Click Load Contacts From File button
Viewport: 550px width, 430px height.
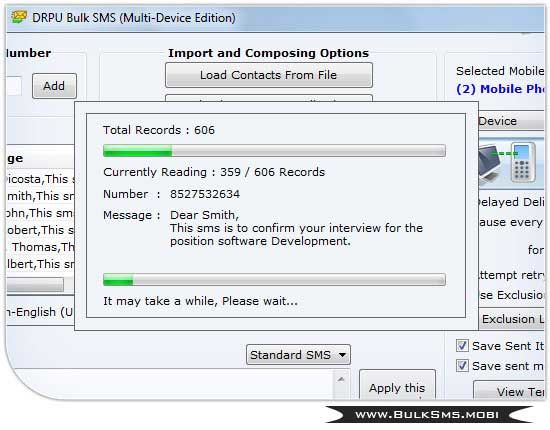(269, 75)
